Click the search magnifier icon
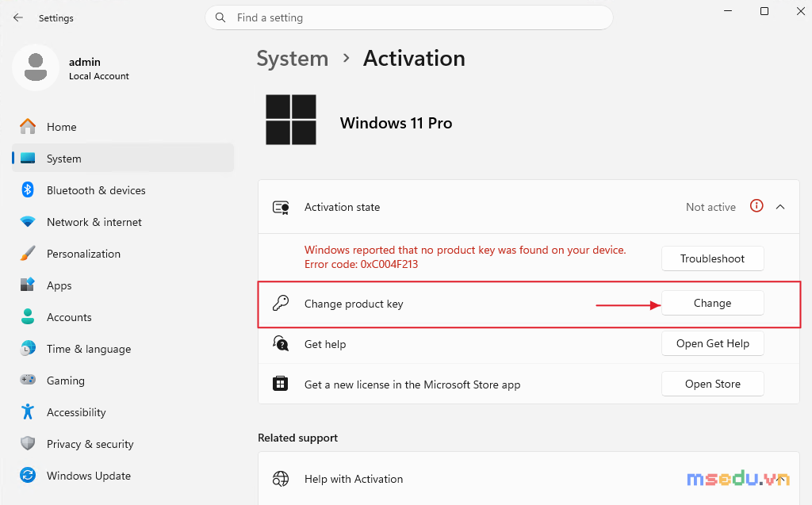 220,17
